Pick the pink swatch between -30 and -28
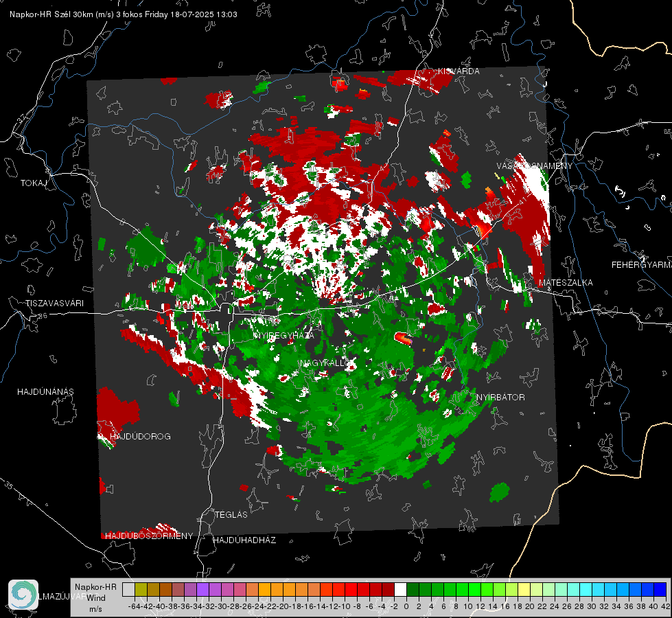 point(228,589)
